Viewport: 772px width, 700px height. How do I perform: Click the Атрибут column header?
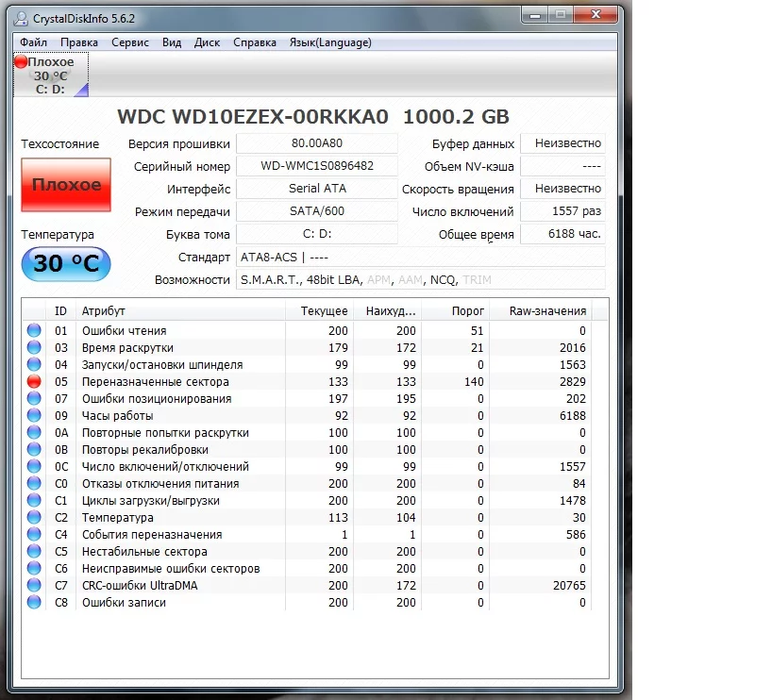pyautogui.click(x=104, y=311)
